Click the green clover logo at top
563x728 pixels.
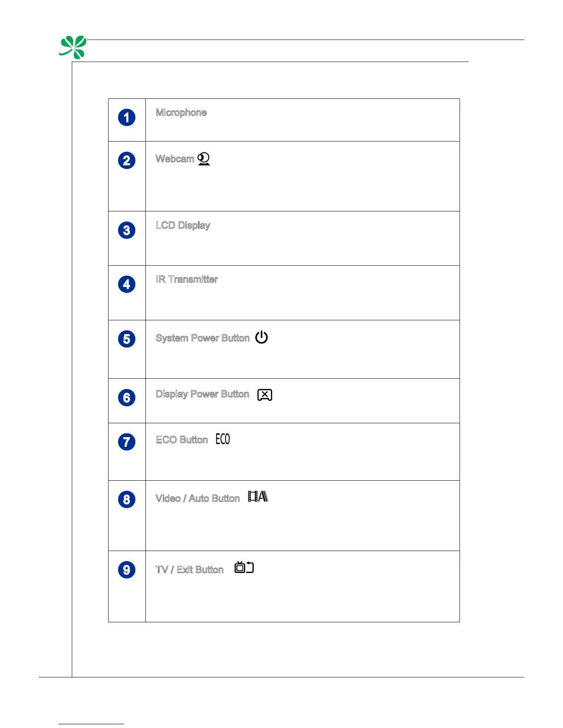point(73,47)
